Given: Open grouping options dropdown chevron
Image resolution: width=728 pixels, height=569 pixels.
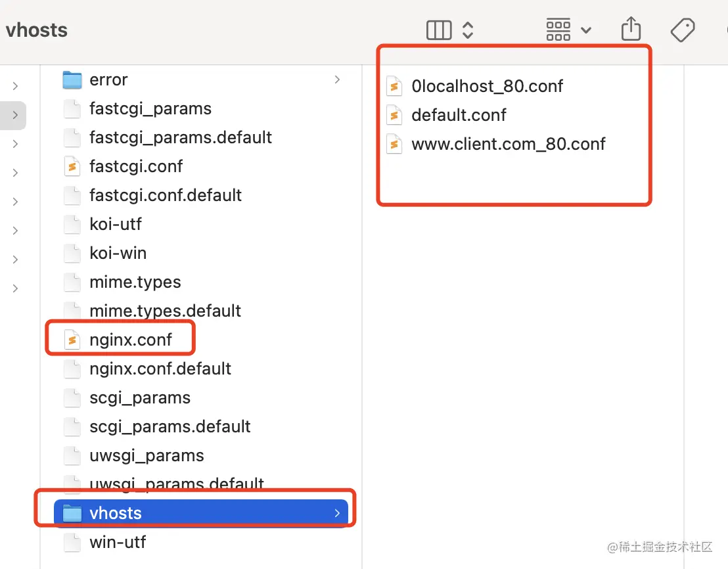Looking at the screenshot, I should [x=586, y=31].
